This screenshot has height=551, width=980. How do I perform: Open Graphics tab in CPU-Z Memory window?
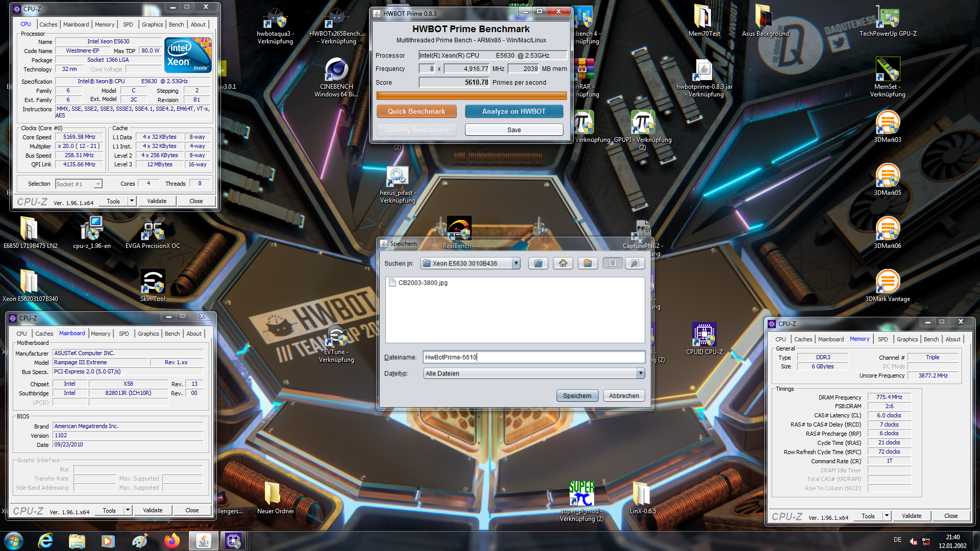(907, 339)
